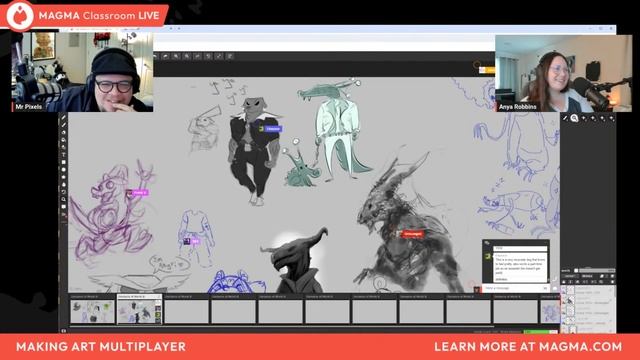Select the Text tool (T icon)
The width and height of the screenshot is (640, 360).
point(63,155)
